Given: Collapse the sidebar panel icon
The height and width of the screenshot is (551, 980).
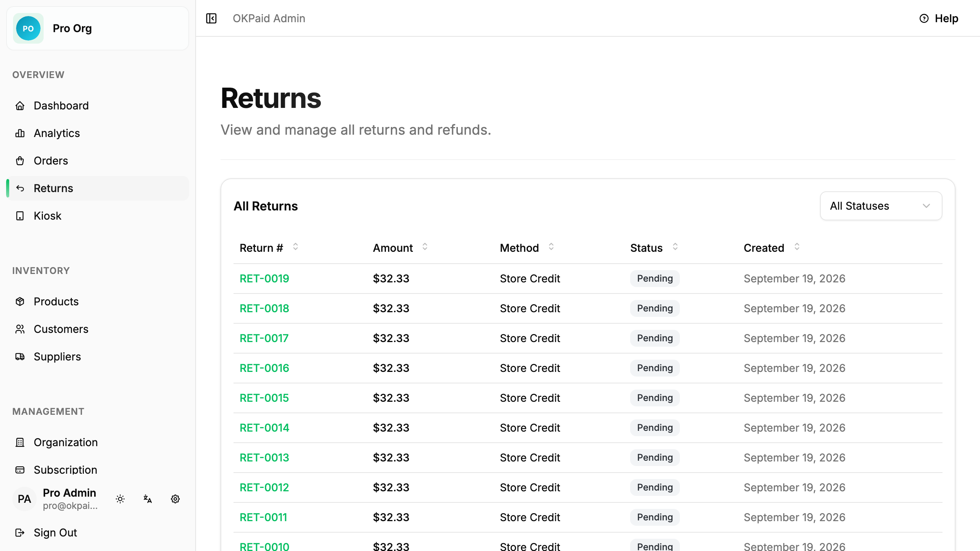Looking at the screenshot, I should coord(211,18).
